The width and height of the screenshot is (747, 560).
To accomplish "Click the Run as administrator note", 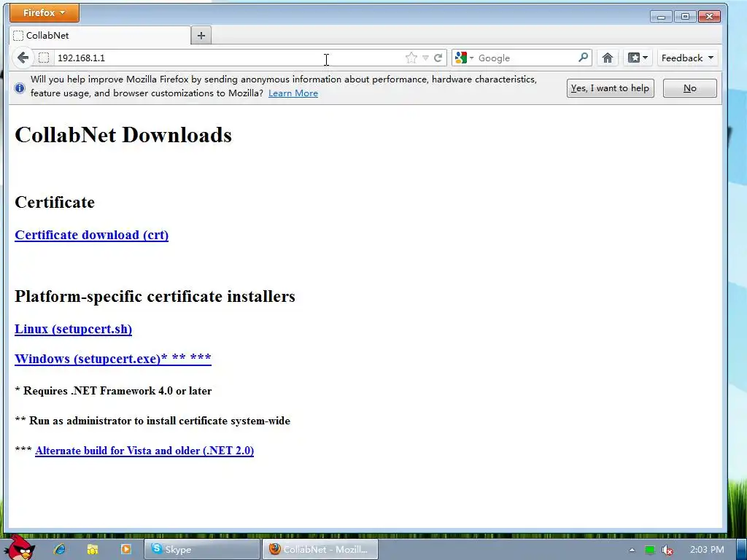I will click(152, 421).
